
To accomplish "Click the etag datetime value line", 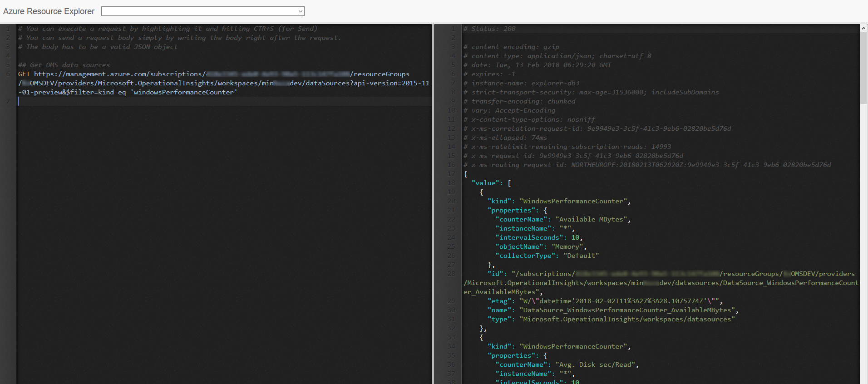I will click(605, 301).
